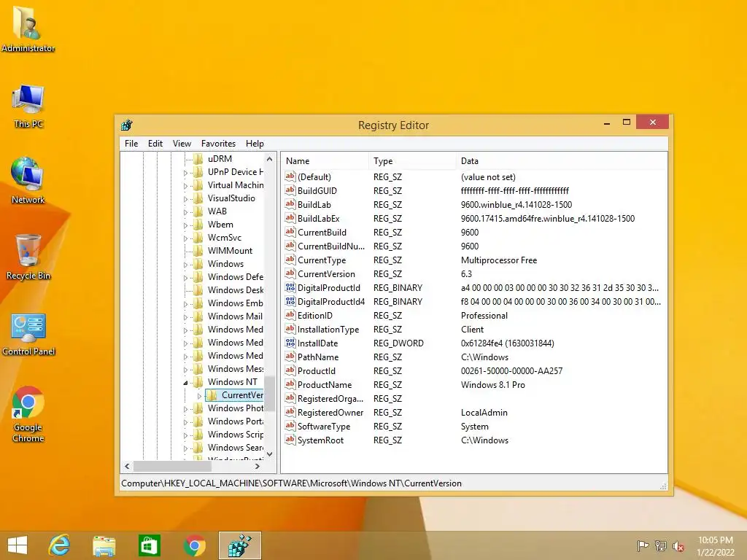Select the CurrentVersion value in list

tap(326, 274)
